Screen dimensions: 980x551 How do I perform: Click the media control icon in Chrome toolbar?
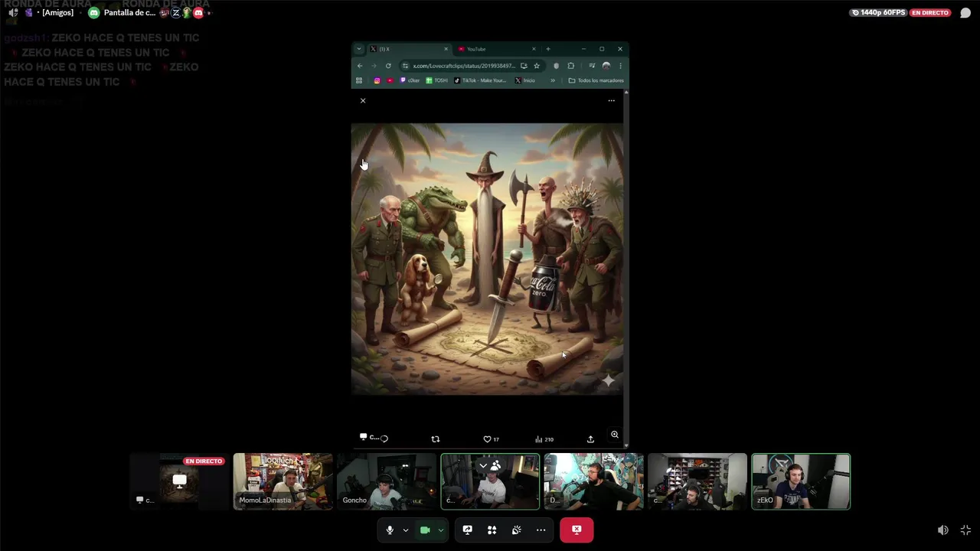[x=593, y=66]
